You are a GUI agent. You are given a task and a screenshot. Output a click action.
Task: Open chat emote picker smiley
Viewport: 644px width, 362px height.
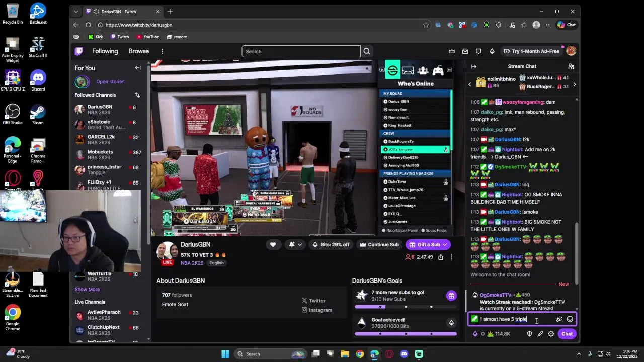point(570,319)
